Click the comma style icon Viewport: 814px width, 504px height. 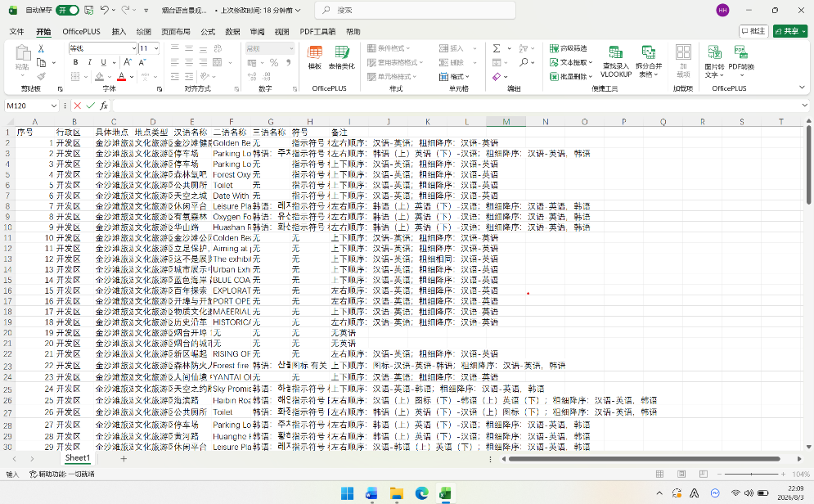tap(289, 62)
